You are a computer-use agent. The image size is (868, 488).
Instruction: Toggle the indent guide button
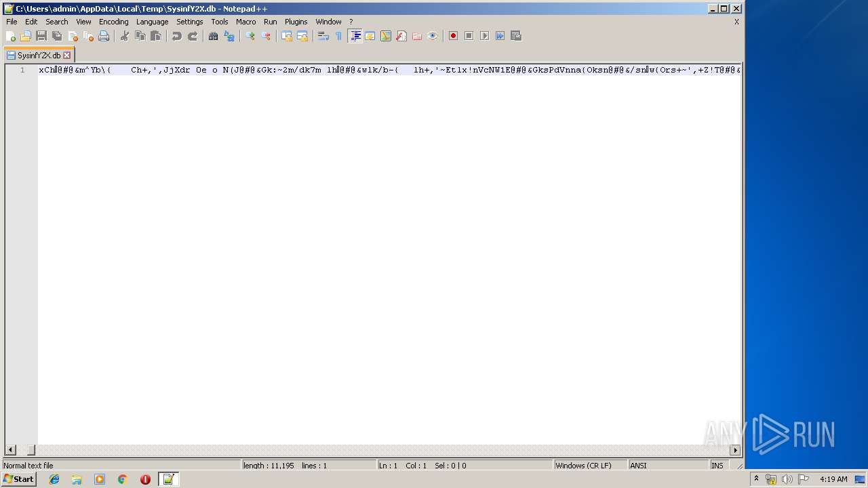[355, 36]
